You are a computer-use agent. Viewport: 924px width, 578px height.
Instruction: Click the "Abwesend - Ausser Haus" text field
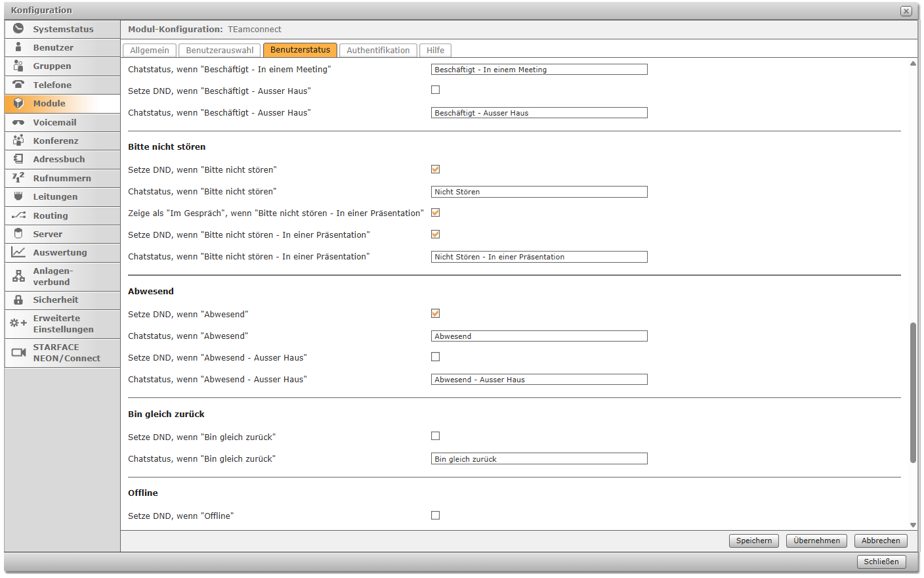[x=539, y=380]
